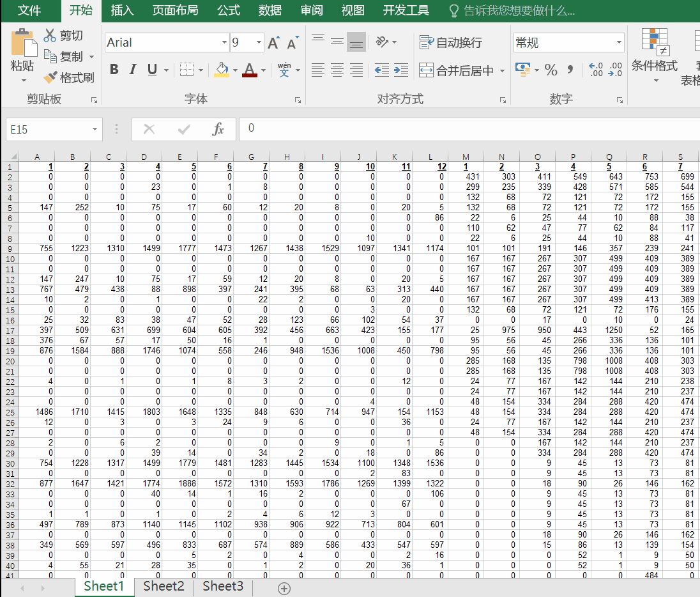Image resolution: width=700 pixels, height=597 pixels.
Task: Switch to the 数据 Data tab
Action: click(x=270, y=10)
